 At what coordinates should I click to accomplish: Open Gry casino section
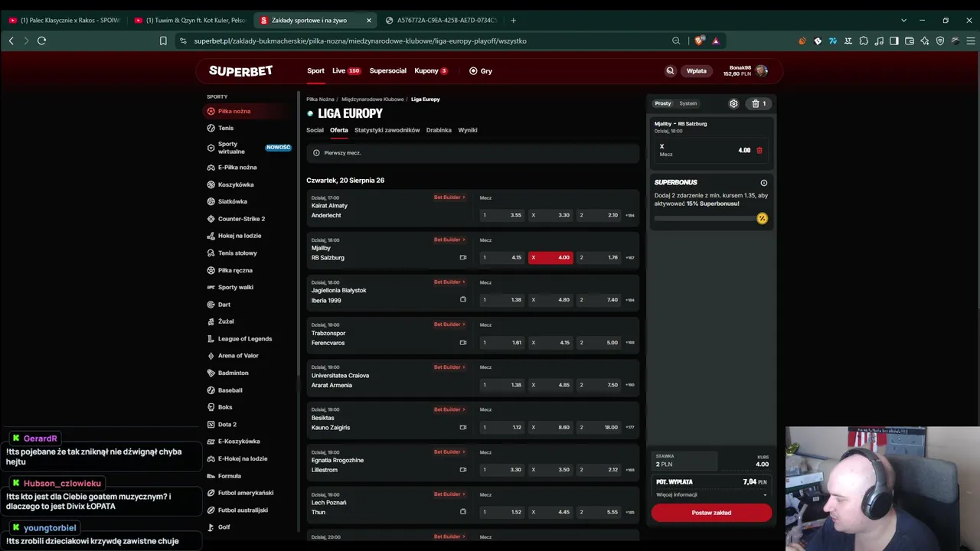(x=481, y=70)
